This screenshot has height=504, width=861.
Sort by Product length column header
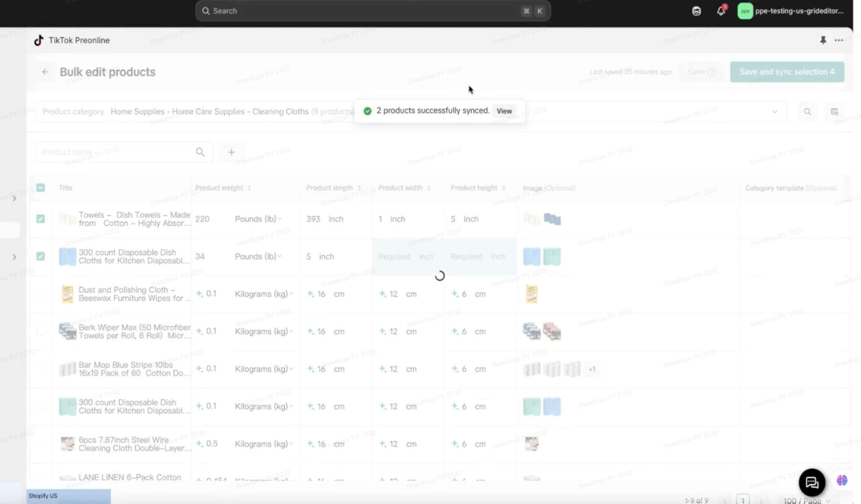pyautogui.click(x=359, y=188)
